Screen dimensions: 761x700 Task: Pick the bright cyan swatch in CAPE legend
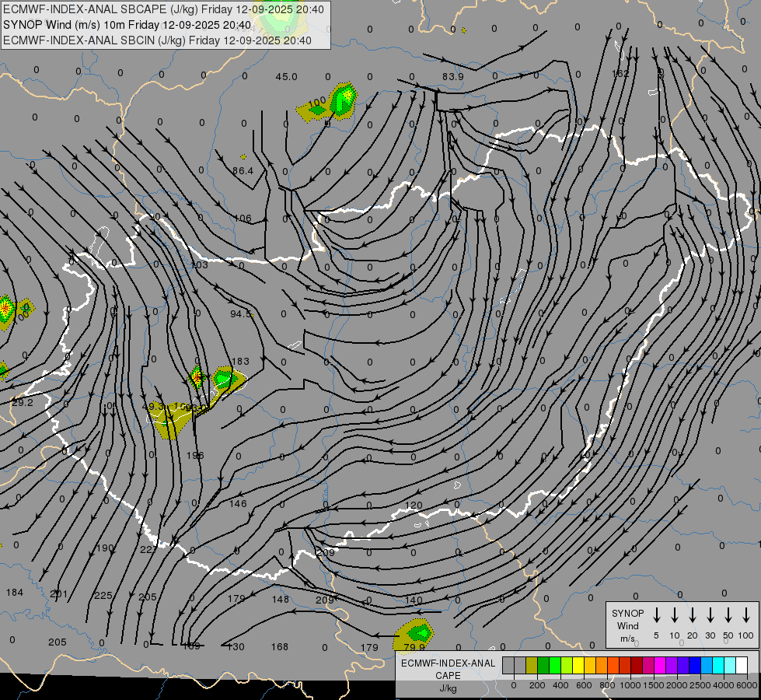coord(717,665)
